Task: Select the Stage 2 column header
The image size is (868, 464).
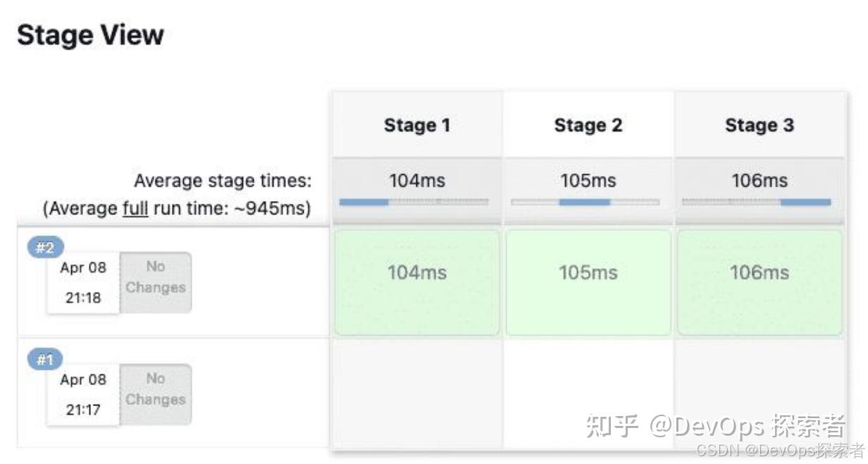Action: pos(589,125)
